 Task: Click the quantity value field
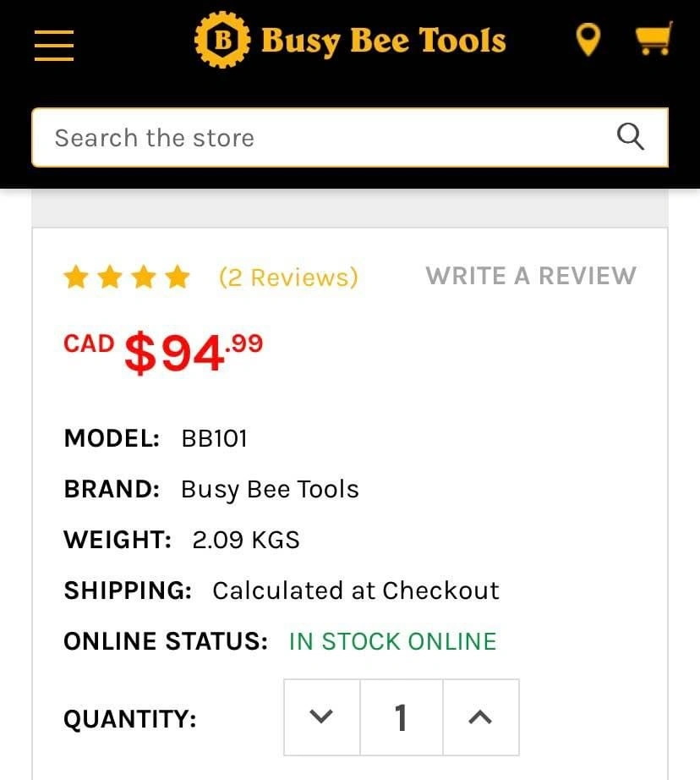pos(401,717)
